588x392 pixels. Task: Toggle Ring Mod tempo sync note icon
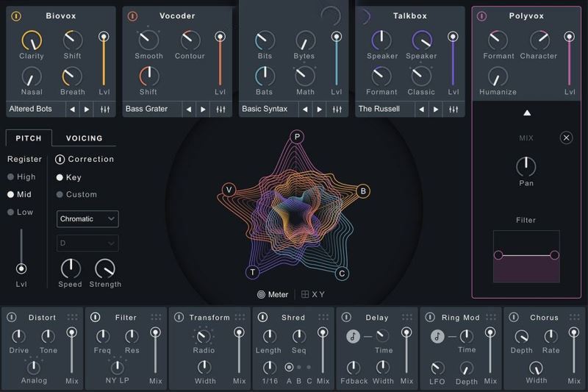[x=437, y=336]
